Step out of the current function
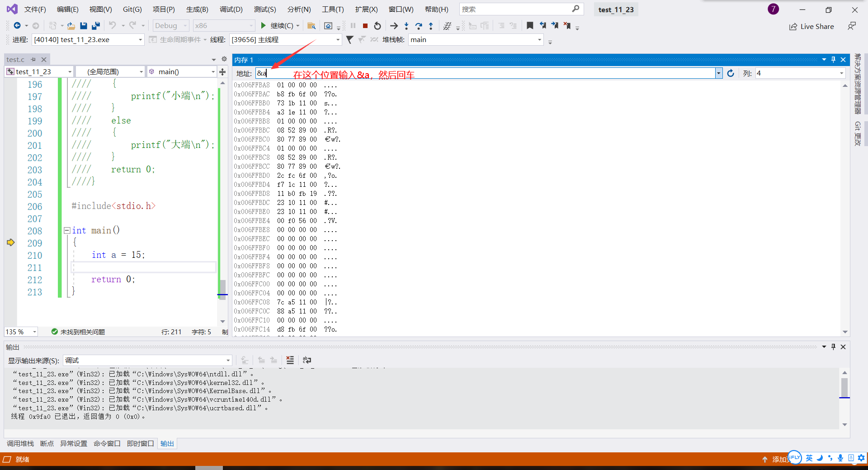 (431, 26)
